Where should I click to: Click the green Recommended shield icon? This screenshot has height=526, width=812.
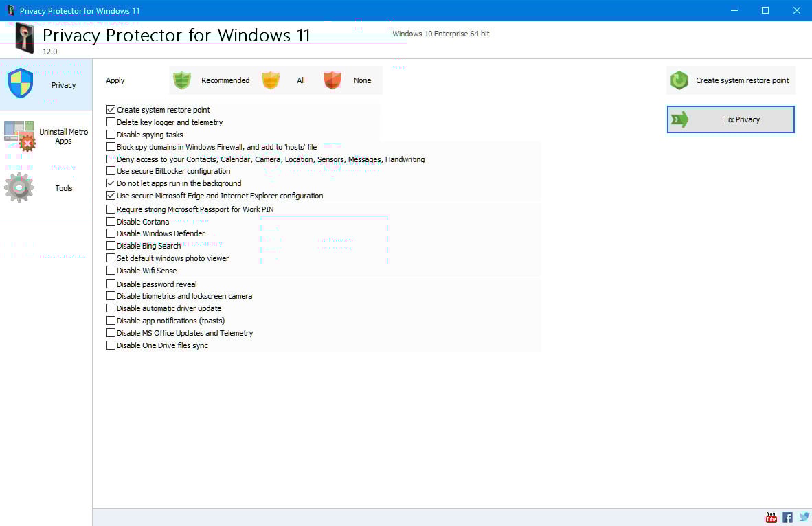tap(182, 80)
